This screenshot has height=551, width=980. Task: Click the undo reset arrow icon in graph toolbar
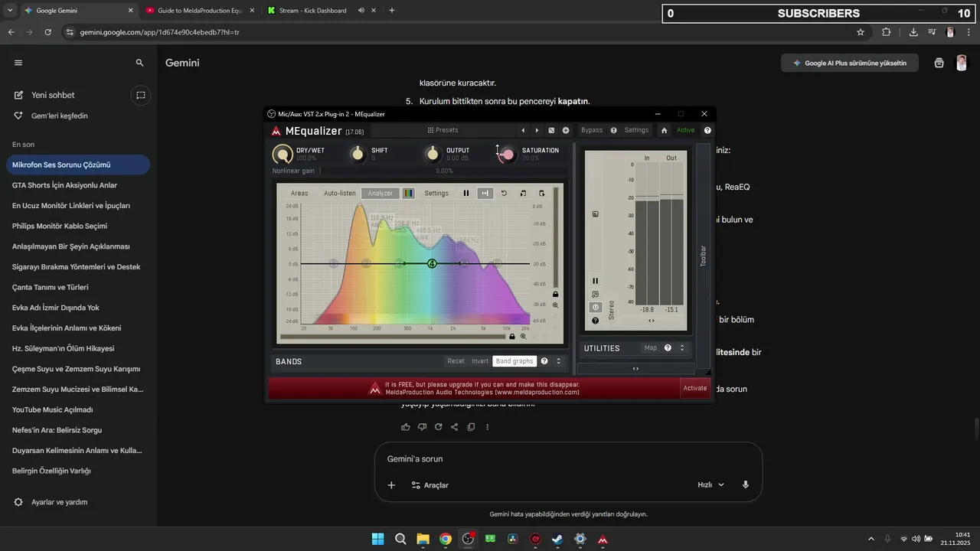tap(504, 193)
